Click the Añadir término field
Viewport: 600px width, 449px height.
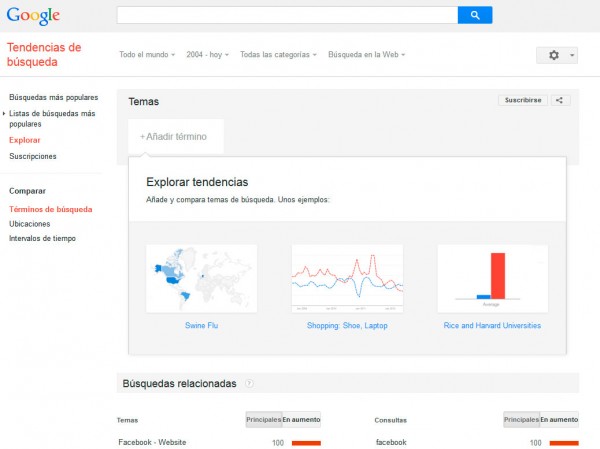[x=174, y=136]
